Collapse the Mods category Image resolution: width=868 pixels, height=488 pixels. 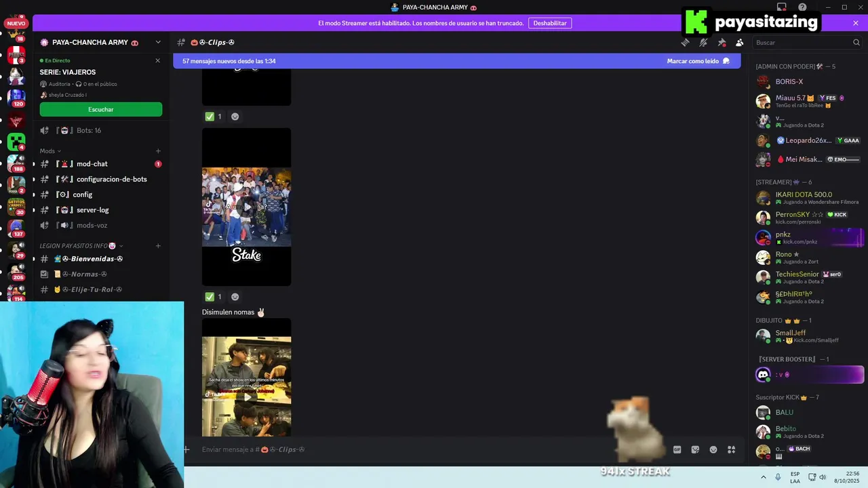pyautogui.click(x=50, y=151)
